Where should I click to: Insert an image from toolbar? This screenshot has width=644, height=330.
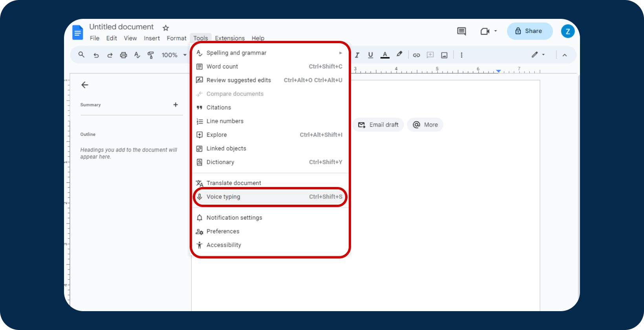click(444, 55)
